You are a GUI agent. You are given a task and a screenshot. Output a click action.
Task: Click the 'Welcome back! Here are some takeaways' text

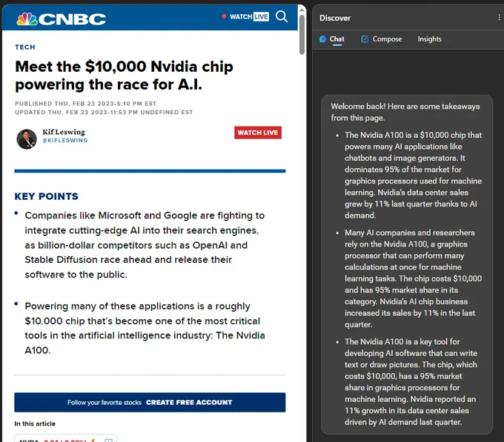[x=405, y=112]
